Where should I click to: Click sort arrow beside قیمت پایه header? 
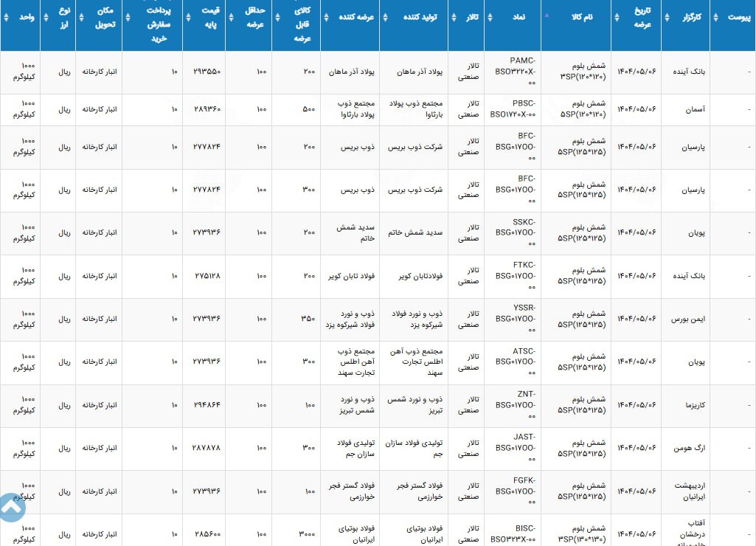click(x=187, y=16)
